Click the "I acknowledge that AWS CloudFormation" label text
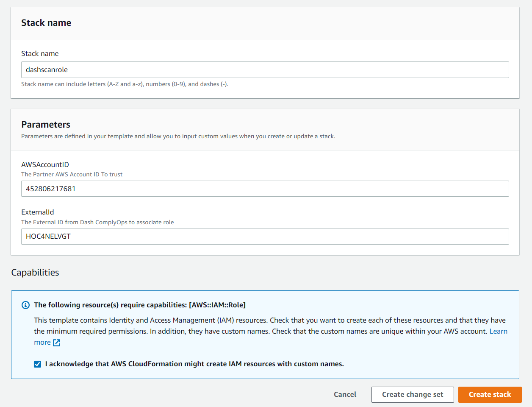This screenshot has height=407, width=532. pos(194,364)
